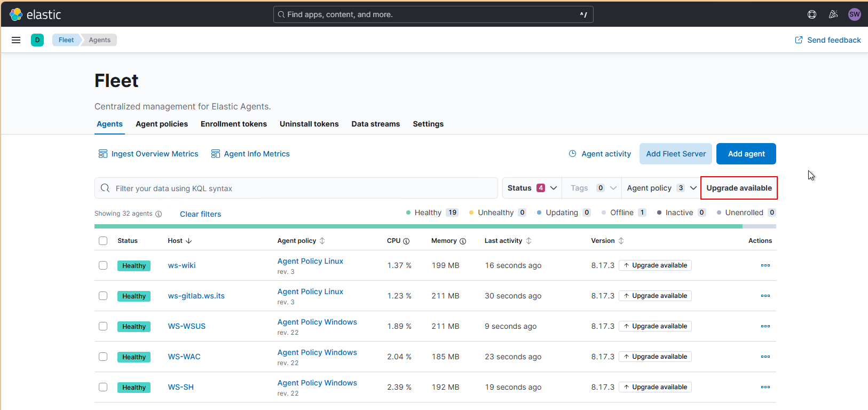Viewport: 868px width, 410px height.
Task: Check the ws-gitlab.ws.its agent row
Action: (x=103, y=296)
